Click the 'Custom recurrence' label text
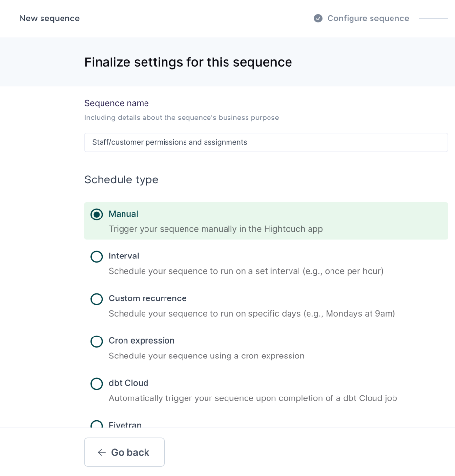455x476 pixels. [x=147, y=298]
